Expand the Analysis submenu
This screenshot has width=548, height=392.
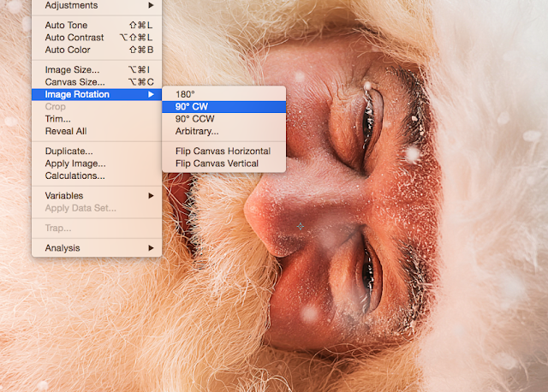click(97, 248)
